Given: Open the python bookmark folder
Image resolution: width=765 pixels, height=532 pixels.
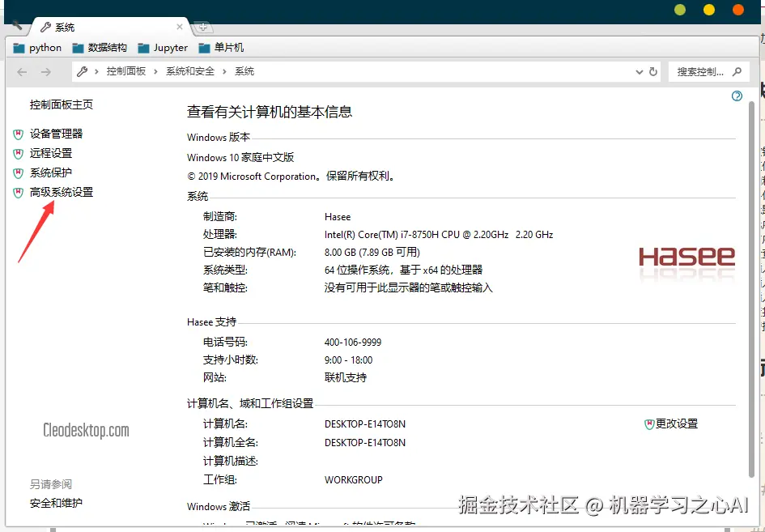Looking at the screenshot, I should (37, 48).
